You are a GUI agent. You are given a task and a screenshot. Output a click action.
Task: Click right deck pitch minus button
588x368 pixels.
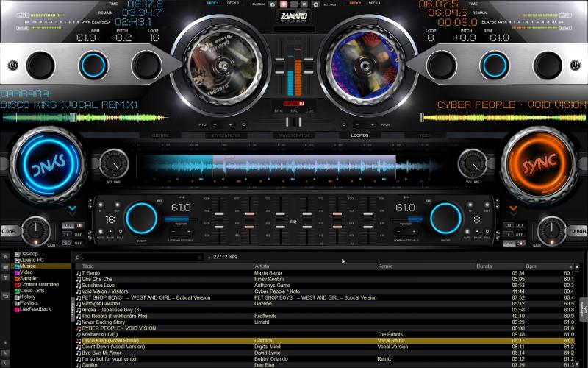pyautogui.click(x=357, y=124)
